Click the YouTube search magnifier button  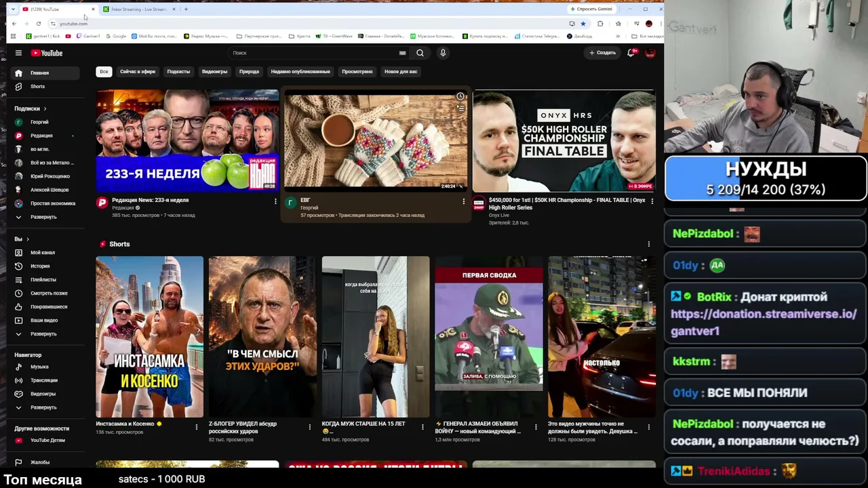(420, 53)
